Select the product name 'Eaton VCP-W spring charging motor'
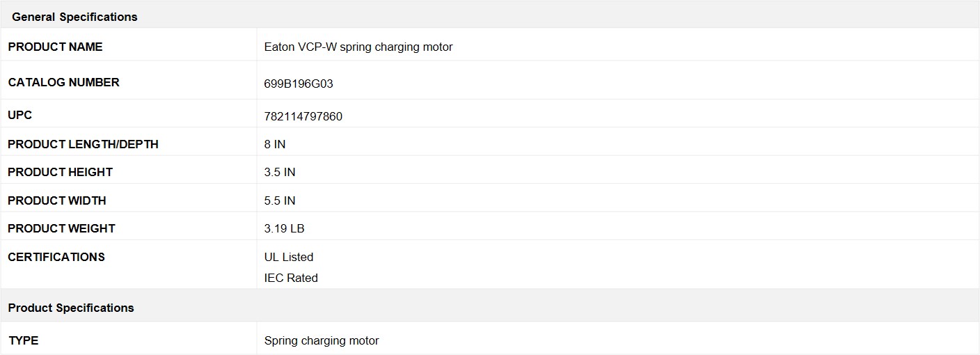 point(358,47)
